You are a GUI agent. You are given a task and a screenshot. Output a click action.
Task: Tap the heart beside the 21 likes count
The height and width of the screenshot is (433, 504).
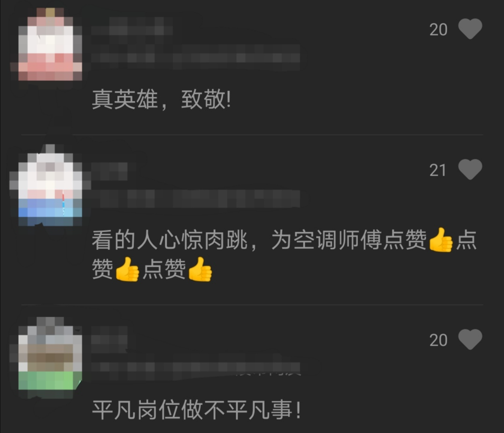tap(470, 170)
